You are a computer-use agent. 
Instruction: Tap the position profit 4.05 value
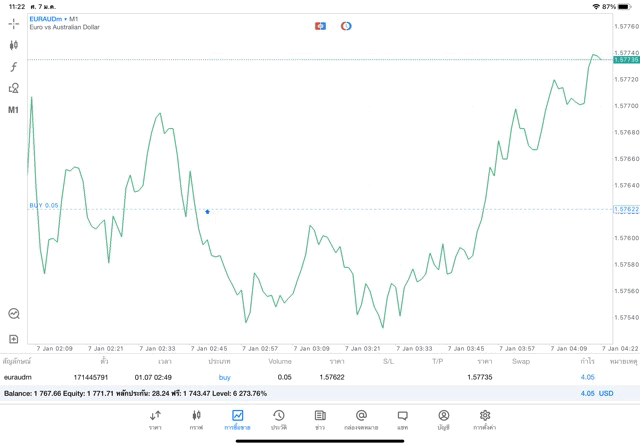tap(587, 377)
